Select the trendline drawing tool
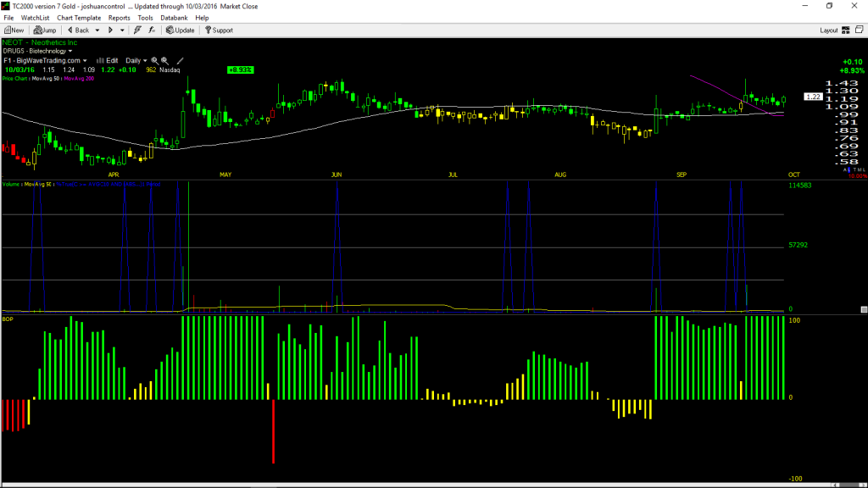 (180, 61)
